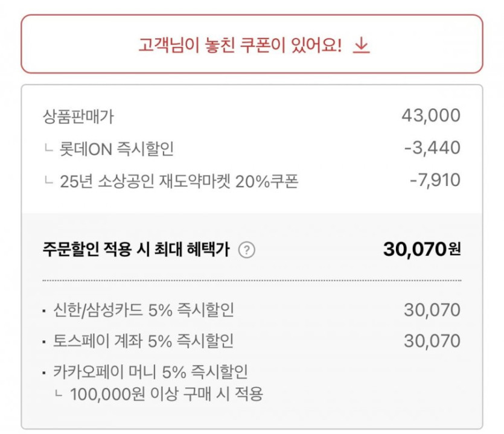Select the 신한/삼성카드 5% 즉시할인 option
The image size is (504, 434).
[x=143, y=311]
